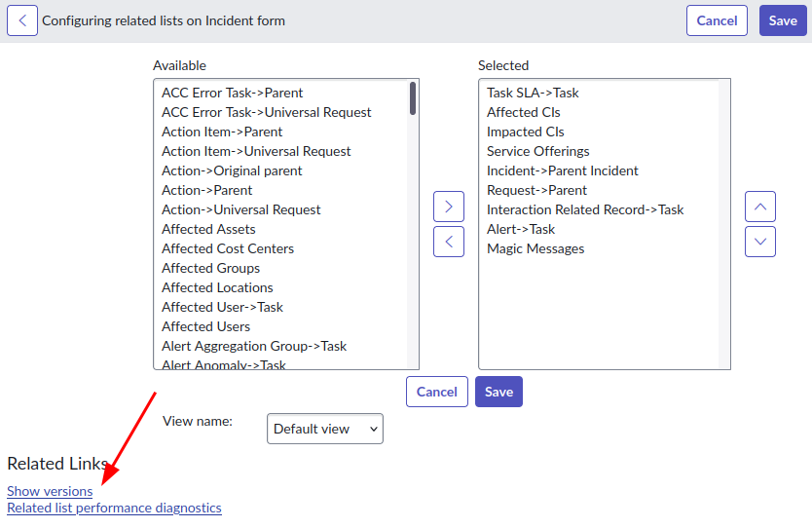Click the add-to-selected right arrow button
This screenshot has width=812, height=528.
pos(448,207)
